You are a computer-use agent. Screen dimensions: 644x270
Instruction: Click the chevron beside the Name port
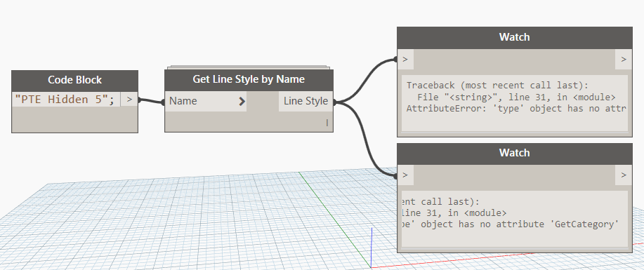pyautogui.click(x=242, y=101)
